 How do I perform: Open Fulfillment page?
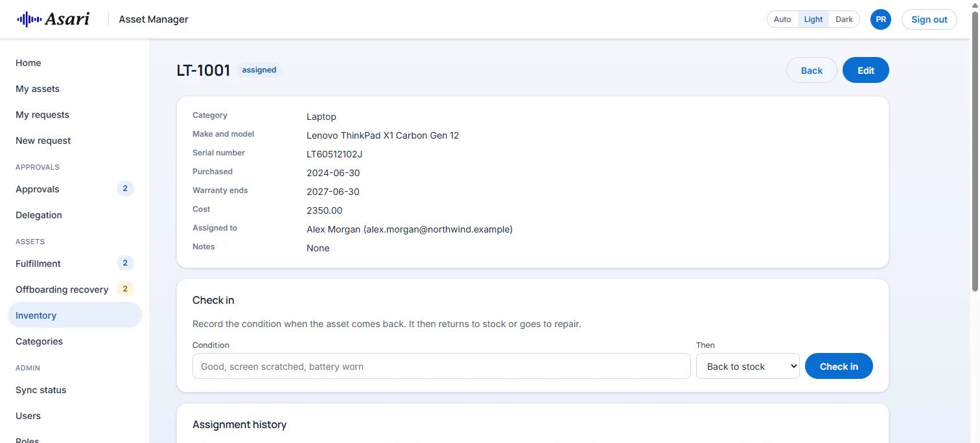coord(75,264)
